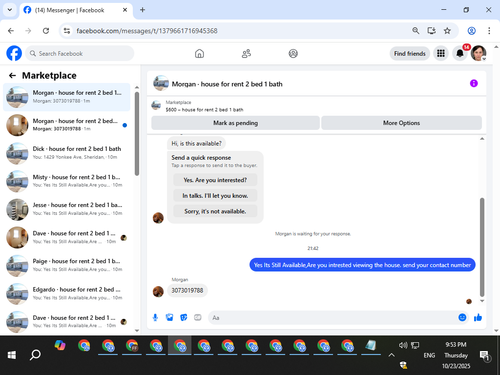Attach a file photo icon

click(169, 318)
